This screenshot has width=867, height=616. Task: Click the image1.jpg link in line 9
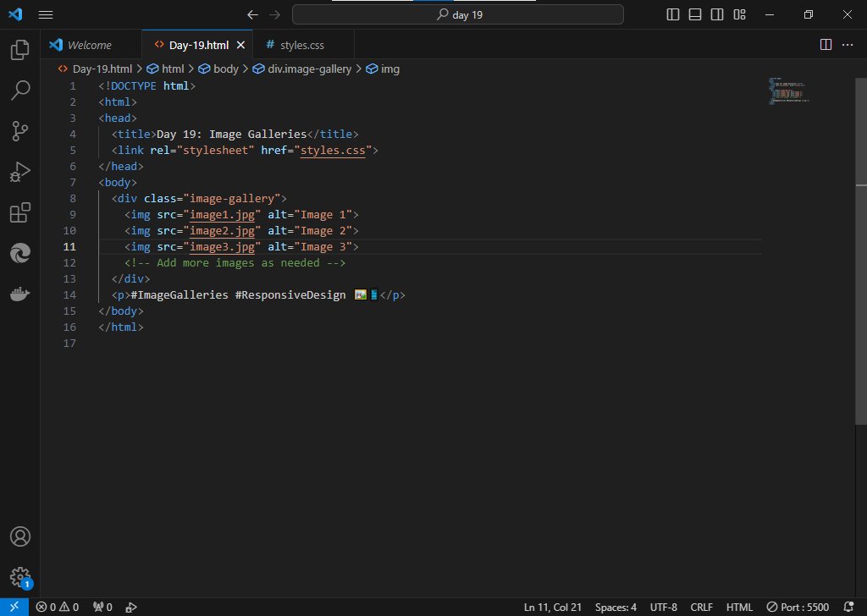[223, 214]
